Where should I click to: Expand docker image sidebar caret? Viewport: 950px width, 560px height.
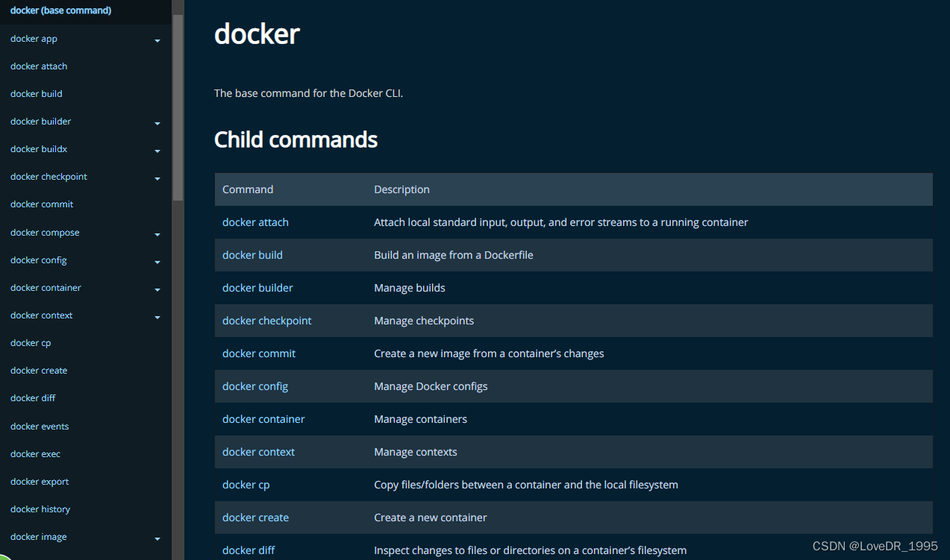coord(157,538)
